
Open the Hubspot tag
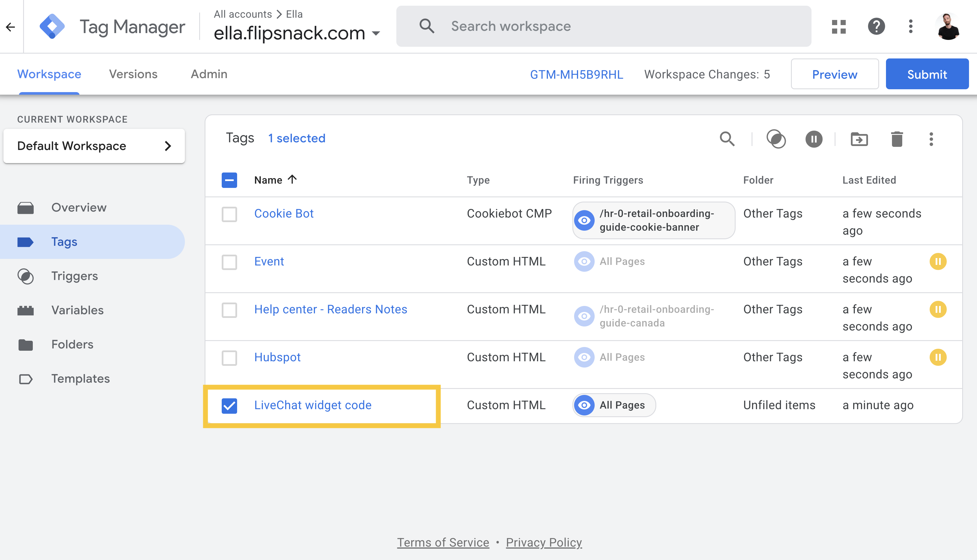point(277,357)
